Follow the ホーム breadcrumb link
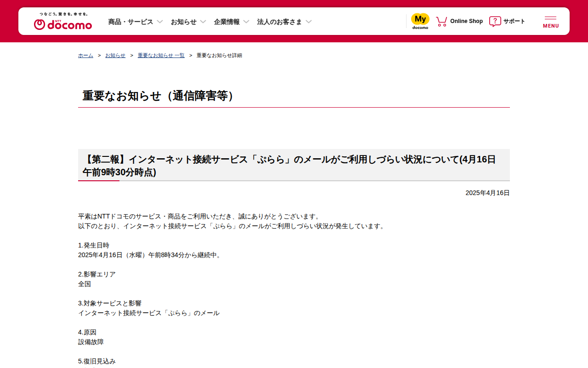This screenshot has height=368, width=588. click(85, 55)
